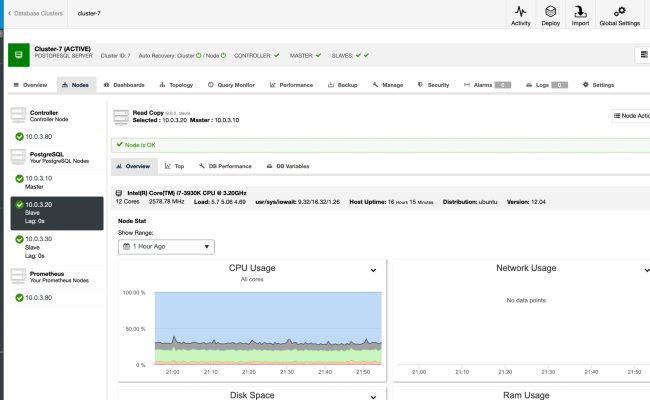Expand the Network Usage chart chevron
The height and width of the screenshot is (400, 650).
[x=647, y=270]
